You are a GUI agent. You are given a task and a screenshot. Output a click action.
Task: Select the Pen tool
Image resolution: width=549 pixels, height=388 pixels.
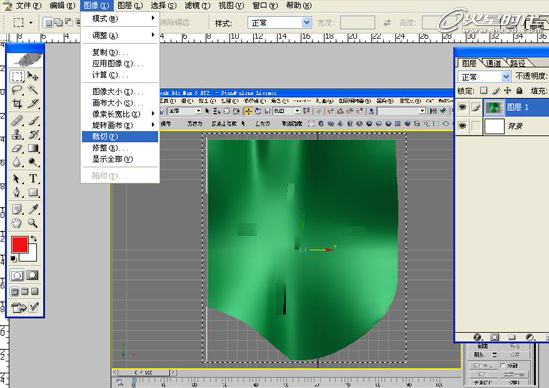[x=16, y=192]
